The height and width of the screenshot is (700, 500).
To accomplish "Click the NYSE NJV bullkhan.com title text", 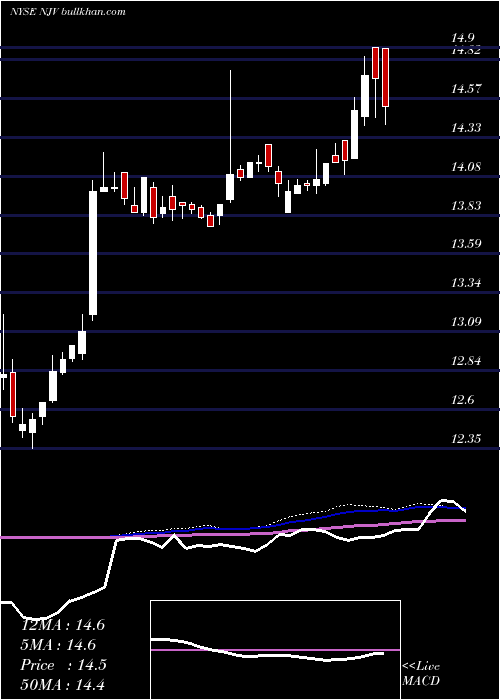I will tap(67, 12).
